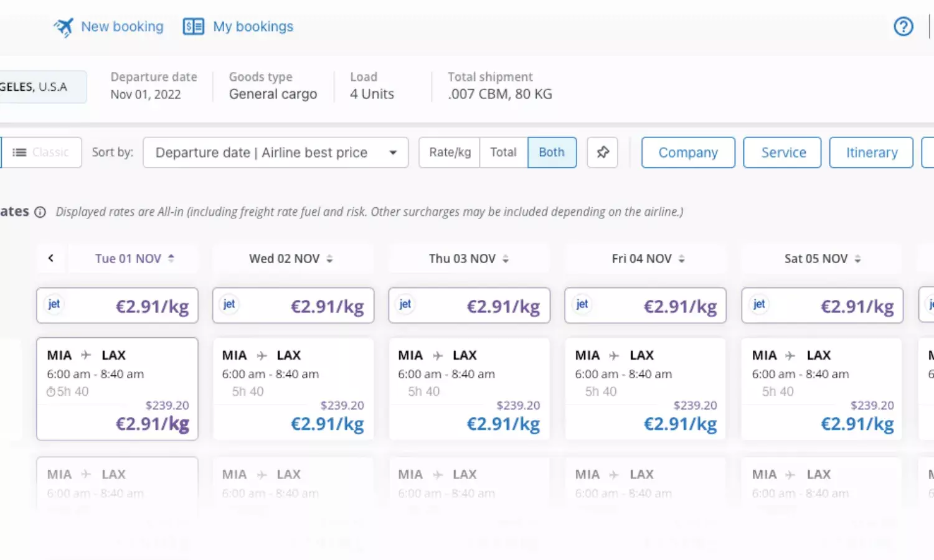Image resolution: width=934 pixels, height=560 pixels.
Task: Switch to Classic list view
Action: pos(40,152)
